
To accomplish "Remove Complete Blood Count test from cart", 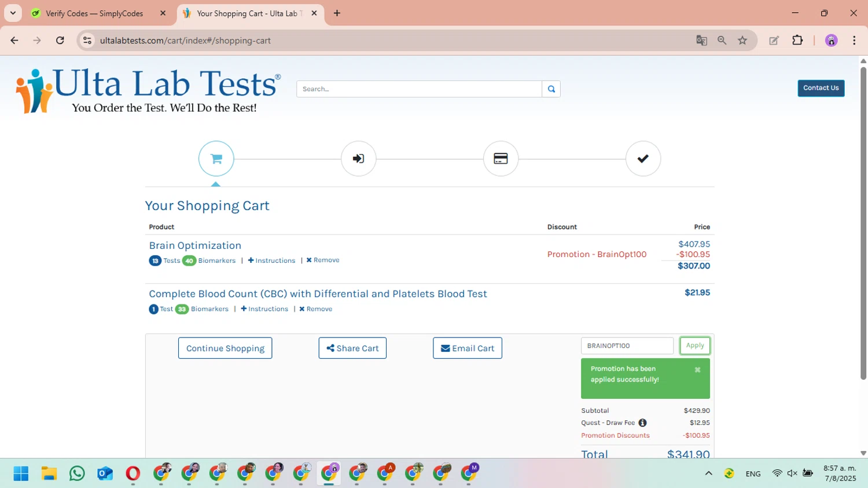I will tap(316, 309).
